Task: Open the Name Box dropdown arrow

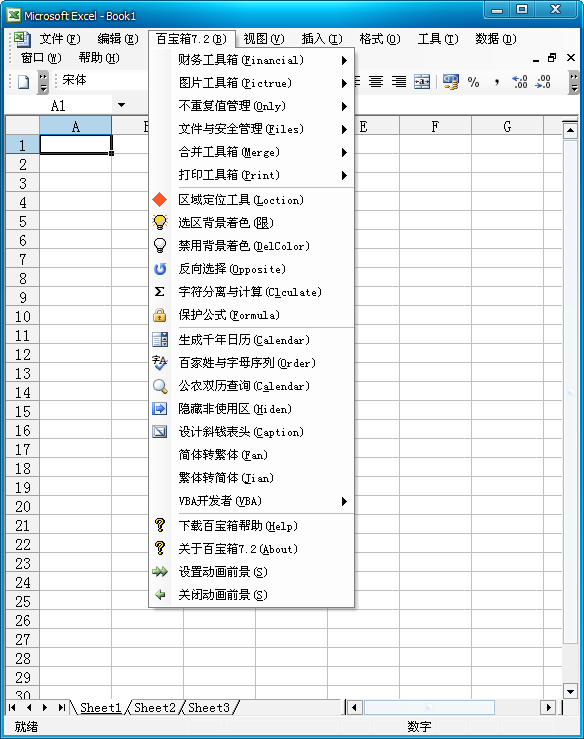Action: click(122, 105)
